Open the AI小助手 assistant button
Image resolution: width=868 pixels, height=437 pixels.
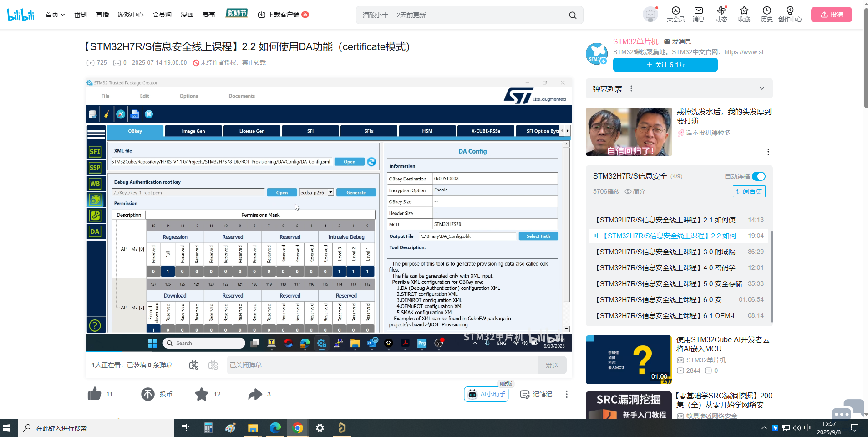[x=486, y=394]
